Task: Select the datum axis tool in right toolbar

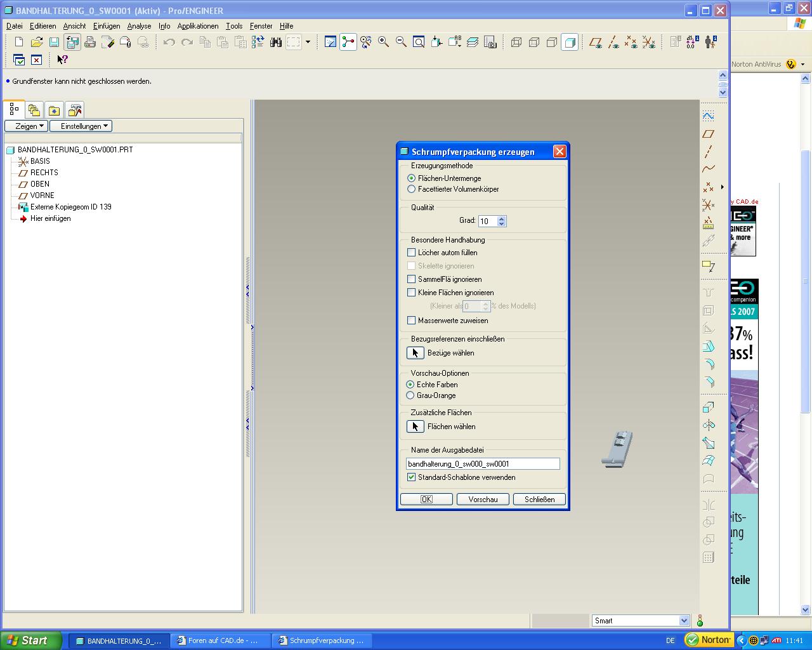Action: (709, 152)
